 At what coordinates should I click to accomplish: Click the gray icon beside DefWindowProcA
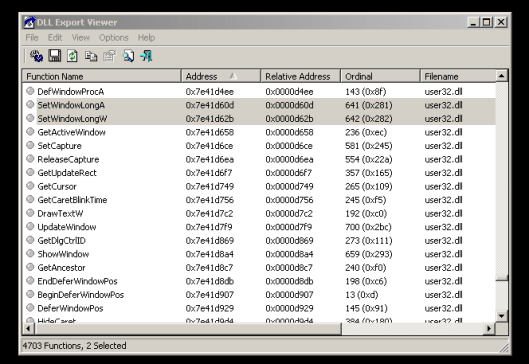[30, 91]
